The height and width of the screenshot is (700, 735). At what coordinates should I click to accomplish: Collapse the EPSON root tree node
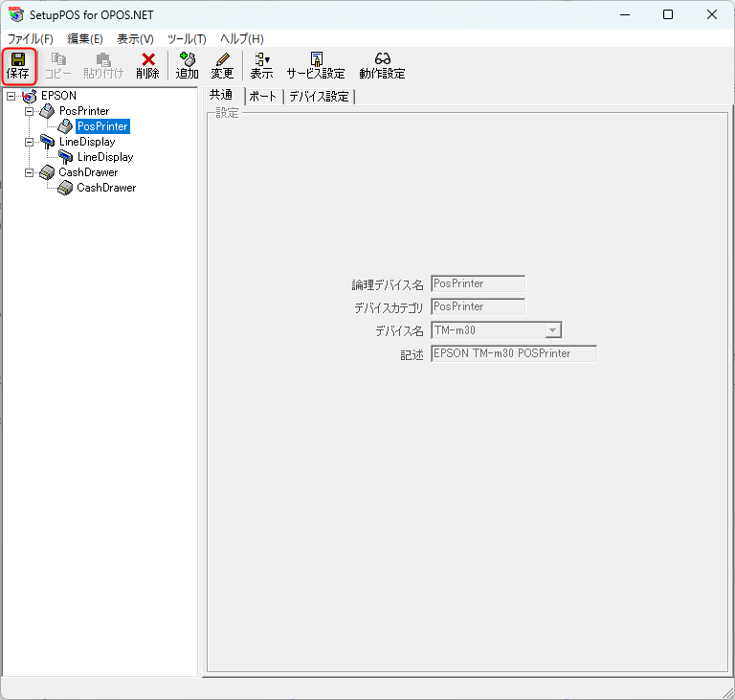point(11,96)
